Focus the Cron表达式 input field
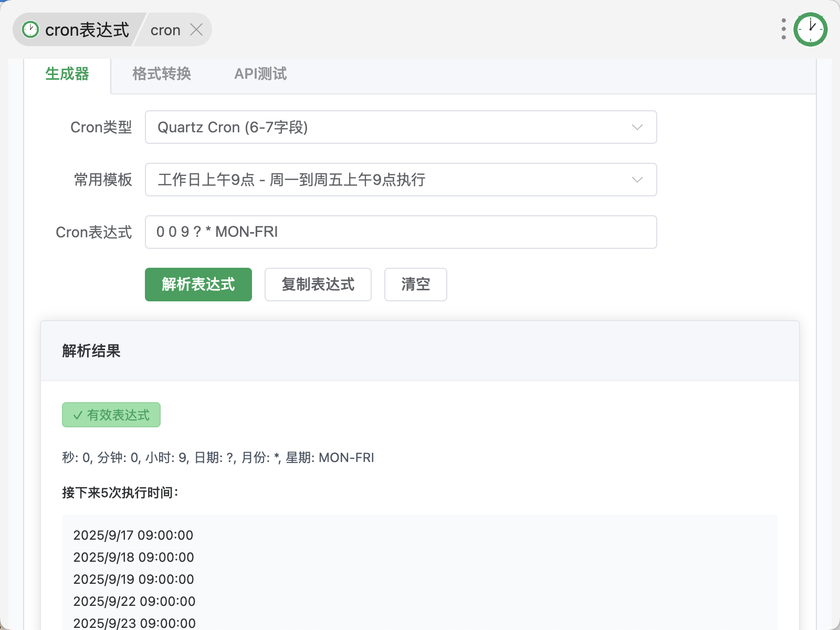Viewport: 840px width, 630px height. [x=401, y=232]
